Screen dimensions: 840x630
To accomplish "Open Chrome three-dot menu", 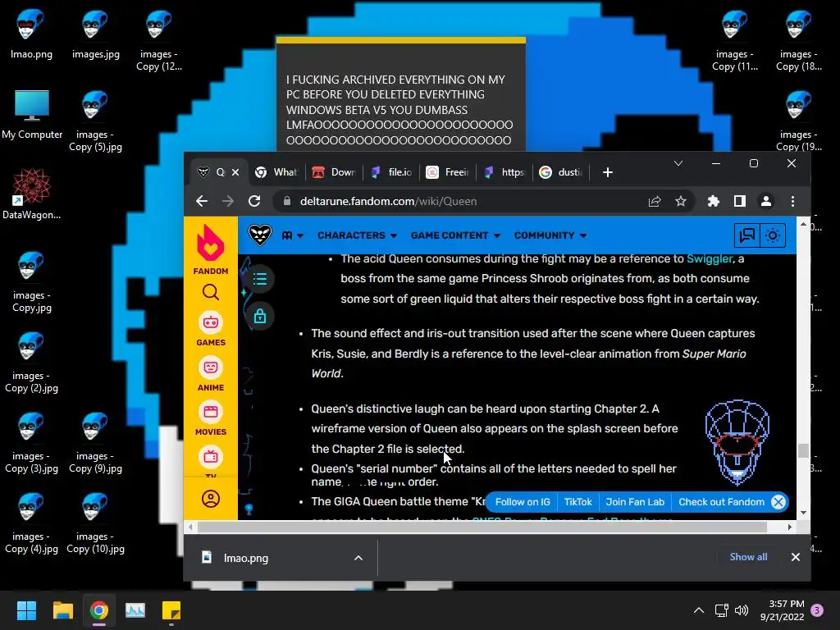I will click(793, 202).
